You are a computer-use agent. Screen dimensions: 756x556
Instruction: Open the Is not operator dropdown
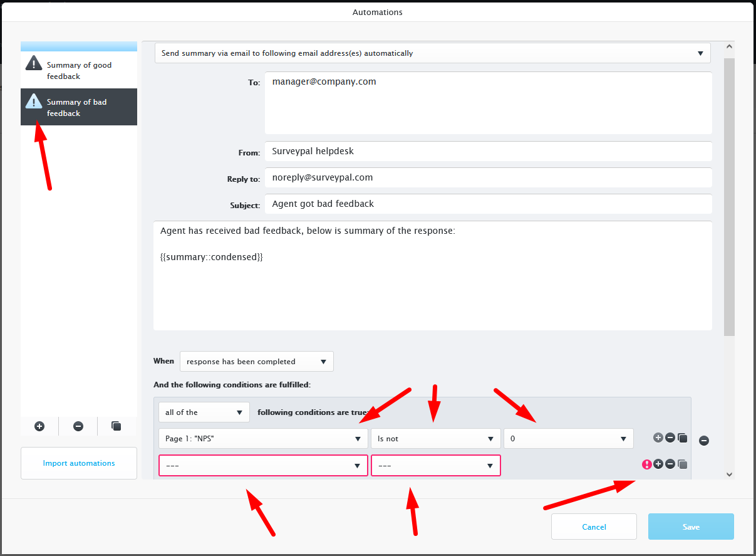436,439
